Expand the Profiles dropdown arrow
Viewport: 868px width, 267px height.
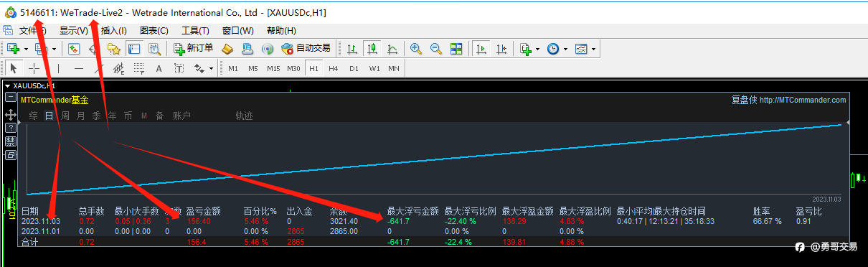(x=54, y=49)
